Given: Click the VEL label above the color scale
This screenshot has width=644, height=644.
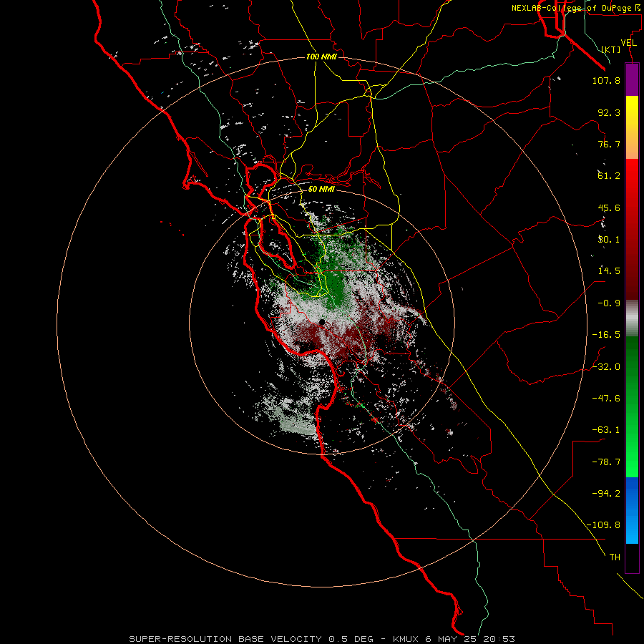Looking at the screenshot, I should click(628, 43).
